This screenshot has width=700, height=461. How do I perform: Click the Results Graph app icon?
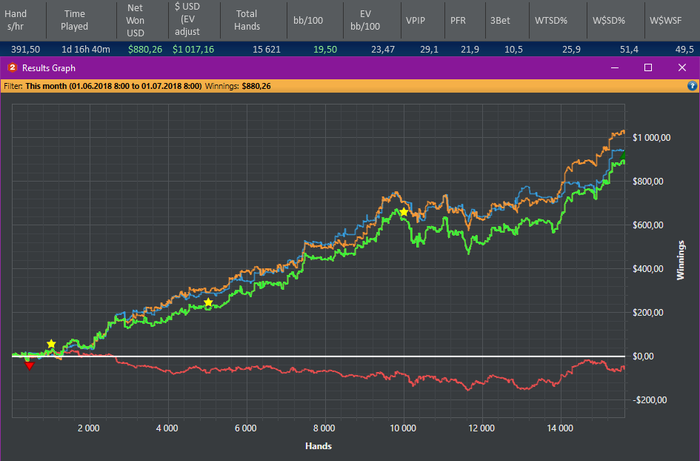12,68
